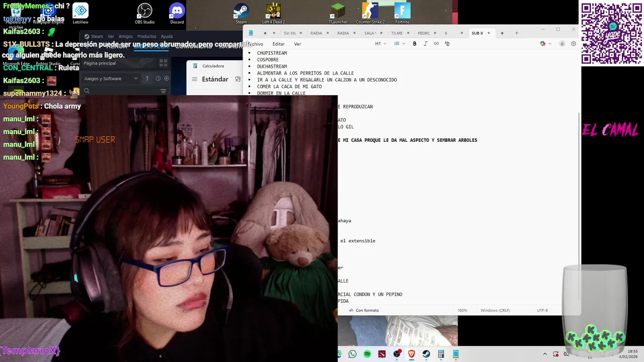Open Notepad account profile icon
Viewport: 644px width, 362px height.
562,44
